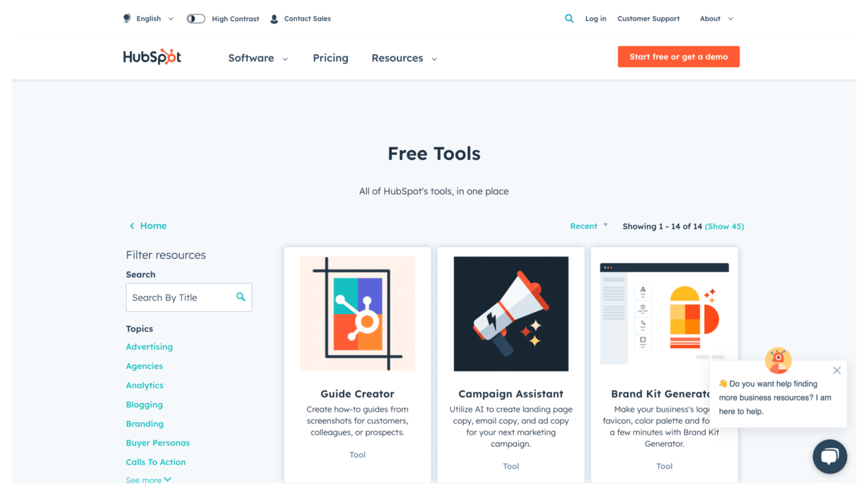Click Campaign Assistant title
Screen dimensions: 868x486
[511, 394]
